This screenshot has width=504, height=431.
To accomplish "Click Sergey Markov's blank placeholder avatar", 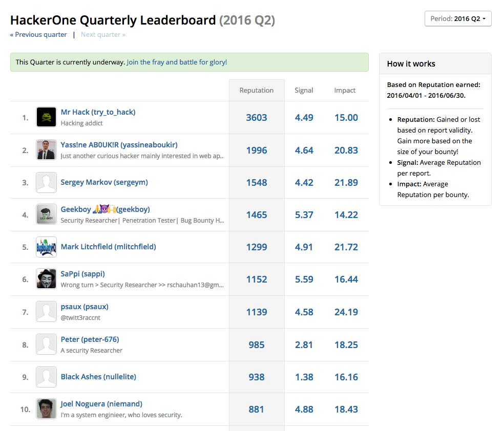I will click(46, 182).
